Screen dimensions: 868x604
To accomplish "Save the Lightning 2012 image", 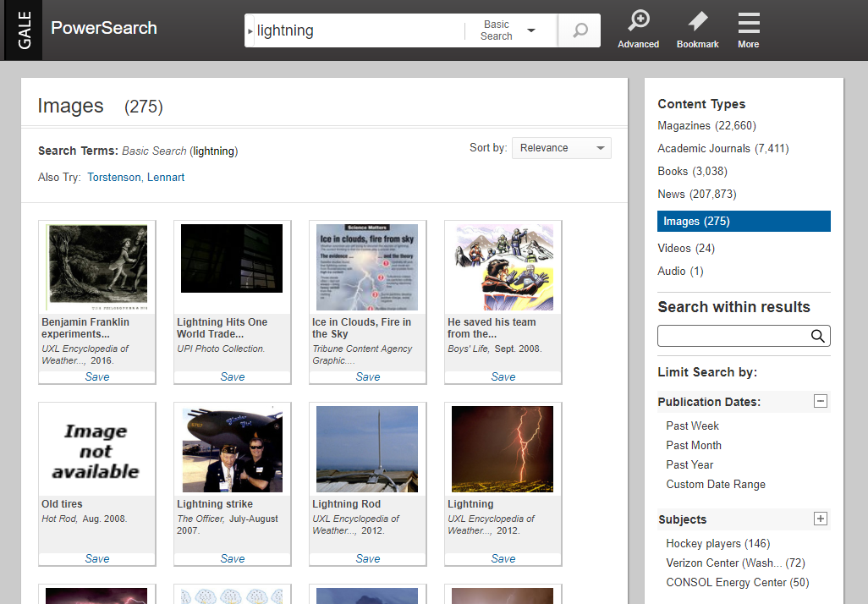I will (503, 558).
